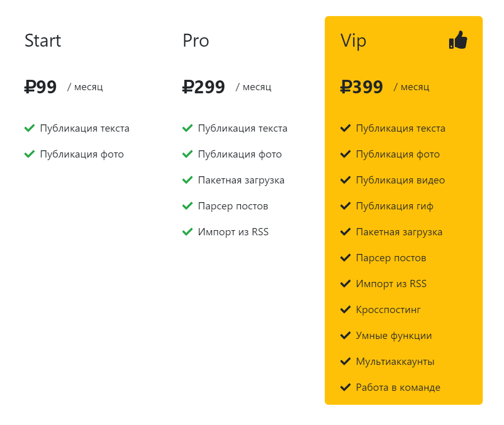Screen dimensions: 504x425
Task: Click the checkmark beside Работа в команде
Action: coord(345,387)
